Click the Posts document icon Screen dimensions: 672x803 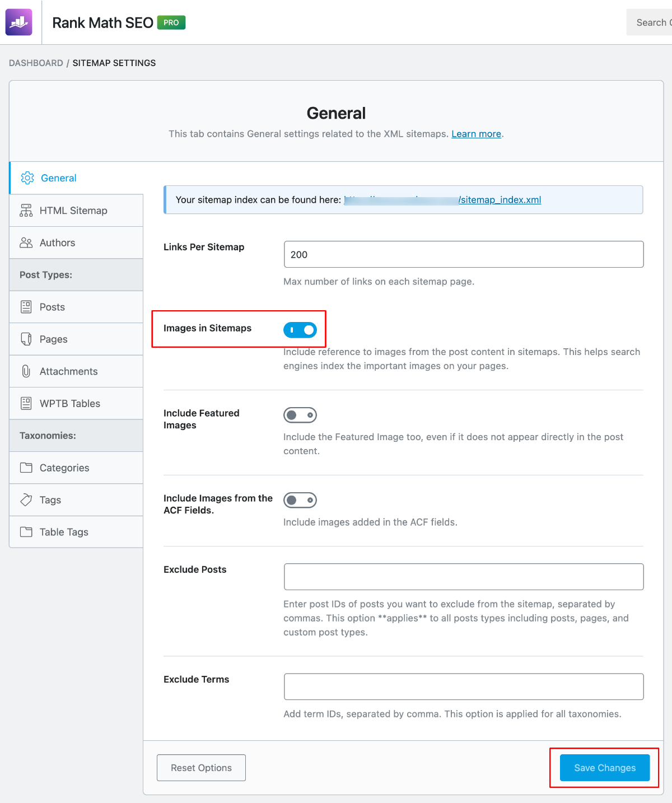[x=26, y=307]
